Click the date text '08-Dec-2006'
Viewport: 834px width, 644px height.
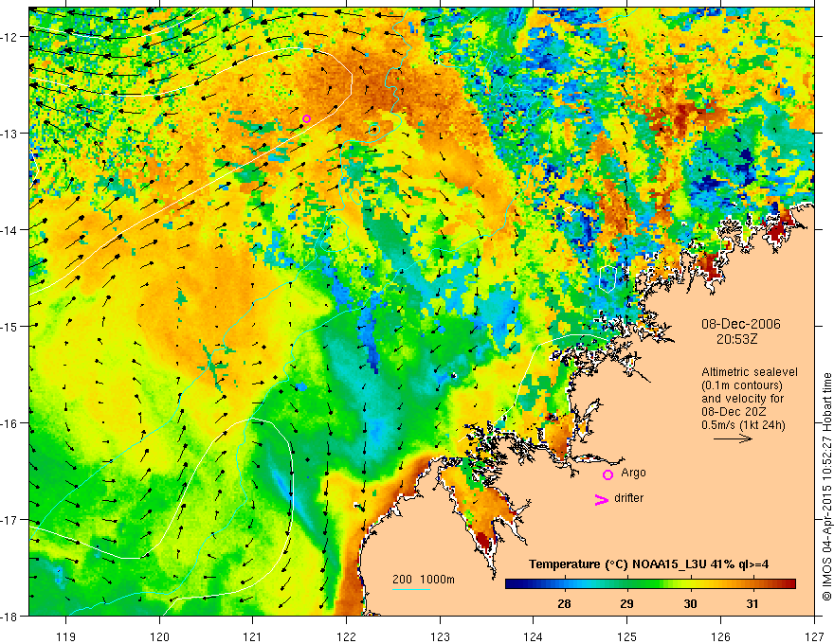740,324
